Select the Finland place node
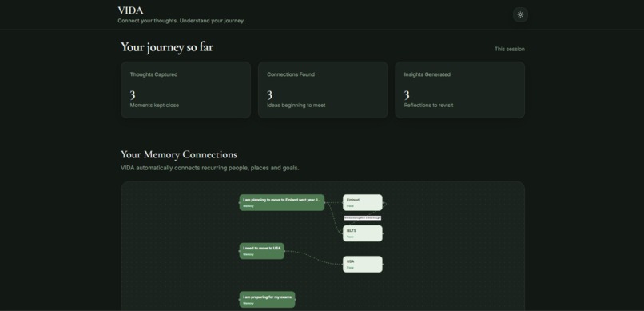644x311 pixels. point(363,202)
